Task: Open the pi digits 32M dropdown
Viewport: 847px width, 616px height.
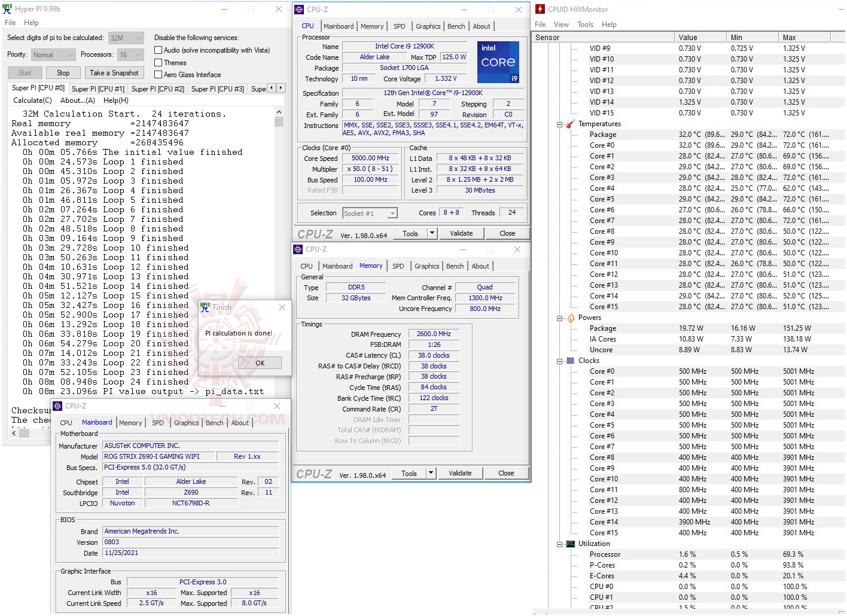Action: (126, 38)
